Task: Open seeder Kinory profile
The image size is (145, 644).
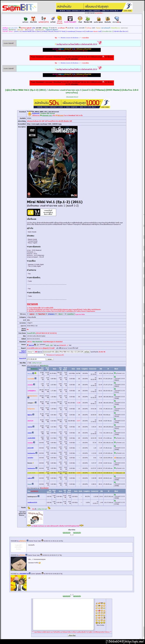Action: tap(30, 373)
